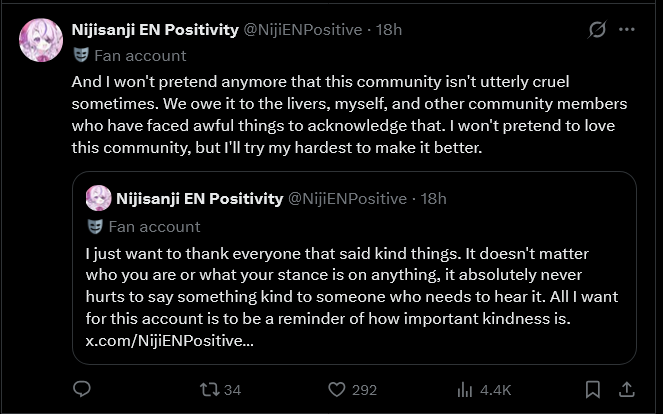Open the quoted tweet's small avatar
This screenshot has width=663, height=414.
pos(98,198)
